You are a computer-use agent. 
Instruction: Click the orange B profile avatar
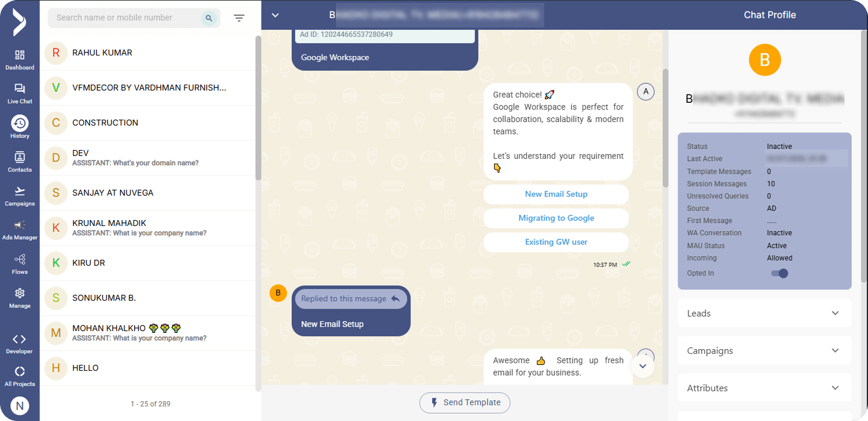click(765, 60)
